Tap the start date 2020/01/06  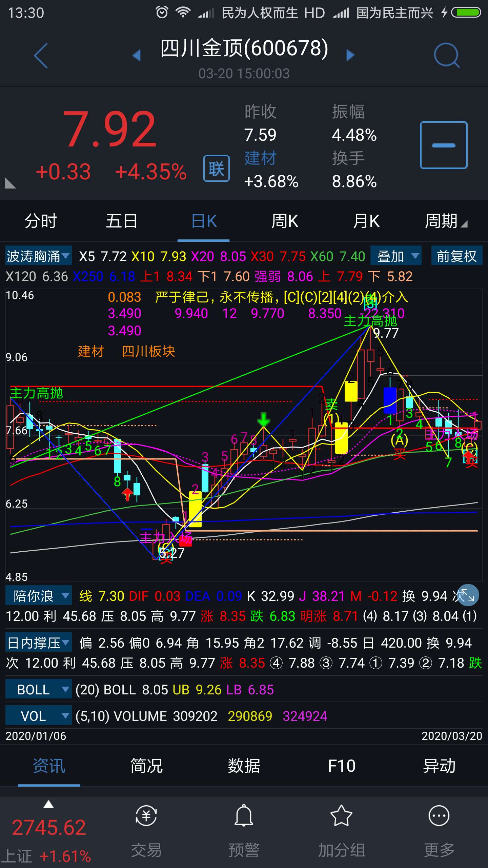point(36,736)
